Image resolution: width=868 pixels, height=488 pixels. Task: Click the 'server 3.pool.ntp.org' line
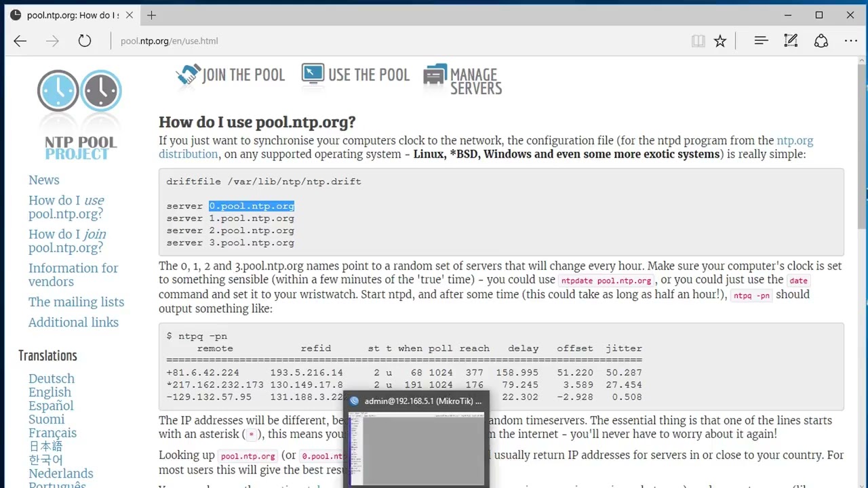coord(231,243)
